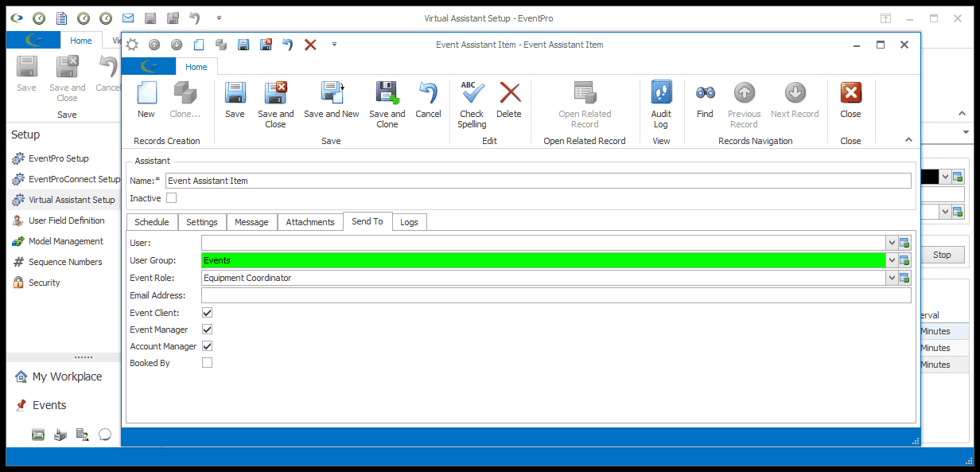
Task: Click application menu button in dialog ribbon
Action: (x=150, y=67)
